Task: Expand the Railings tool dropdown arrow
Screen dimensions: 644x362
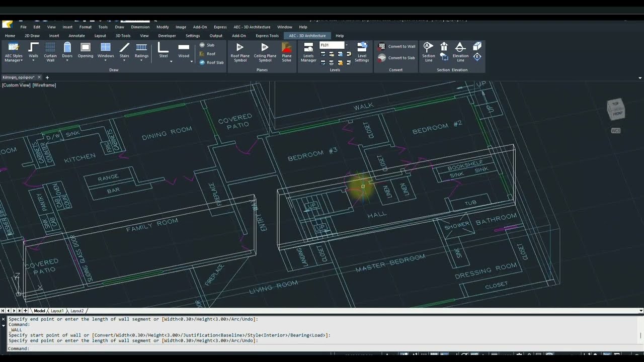Action: [x=142, y=60]
